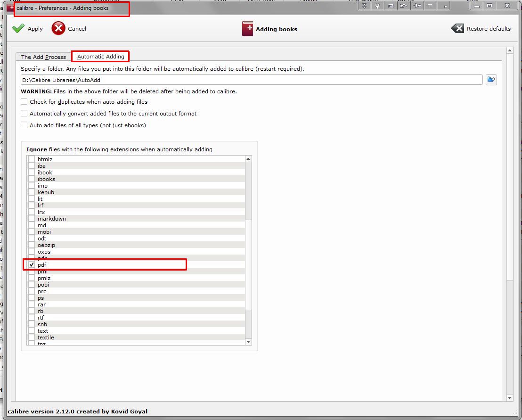
Task: Close the Preferences window
Action: pos(507,6)
